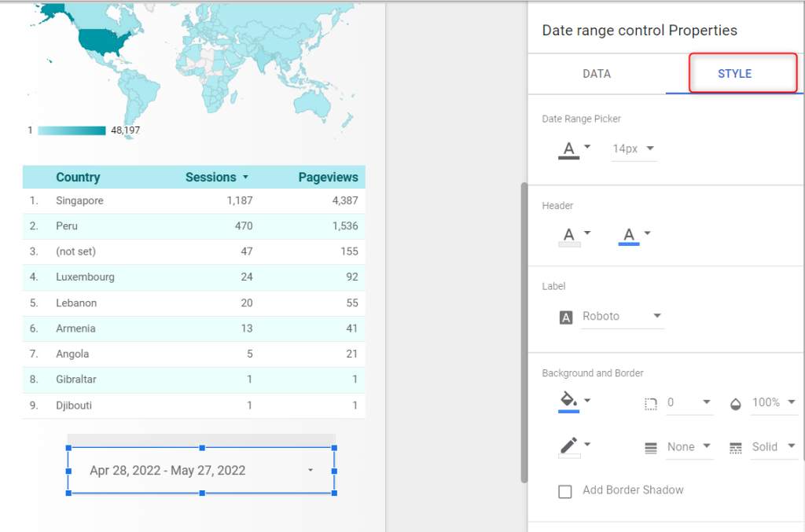
Task: Click the Gibraltar country cell
Action: click(x=76, y=380)
